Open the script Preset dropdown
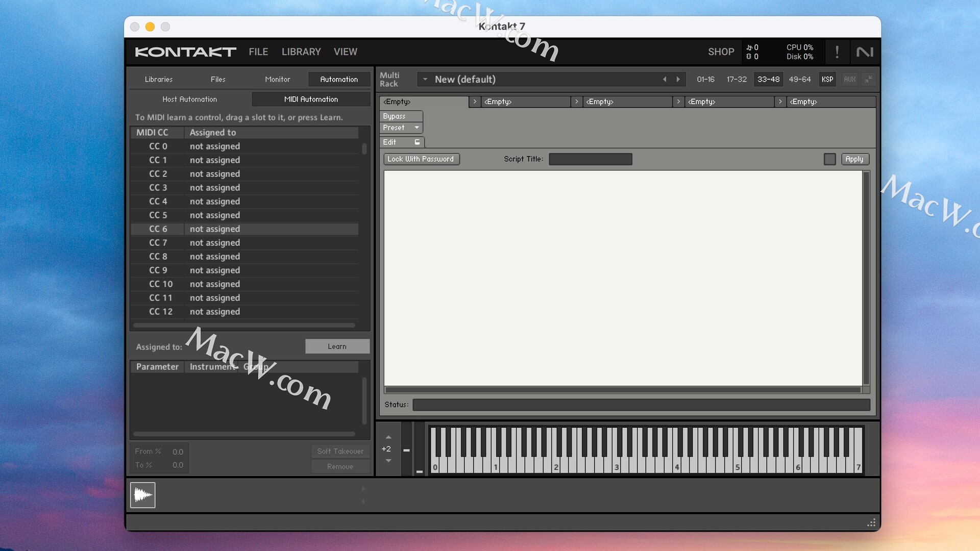This screenshot has width=980, height=551. (x=401, y=128)
